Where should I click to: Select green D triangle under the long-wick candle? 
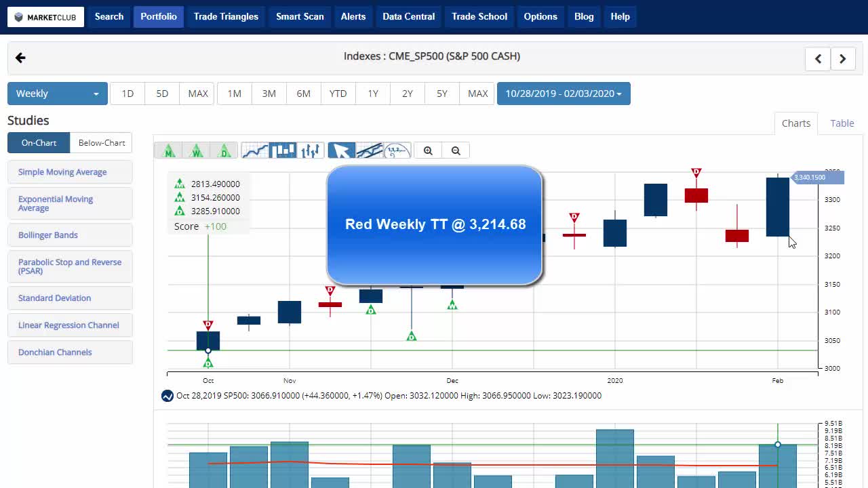[x=411, y=336]
